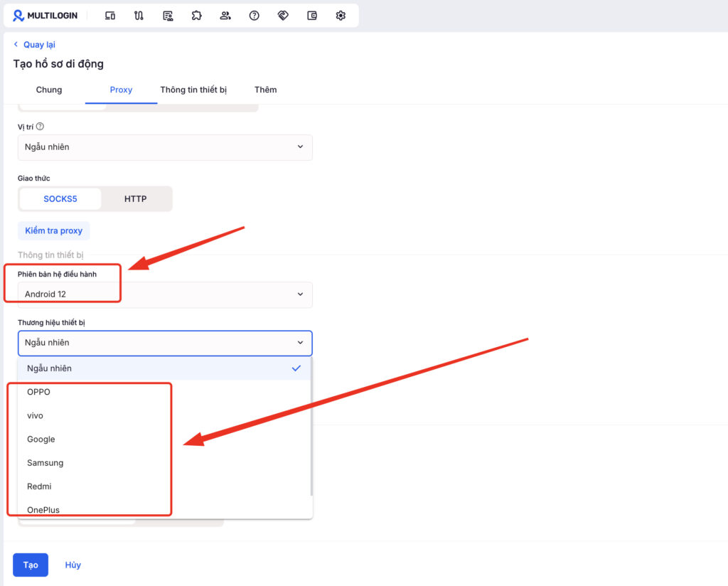This screenshot has width=728, height=586.
Task: Switch the protocol to HTTP
Action: 135,198
